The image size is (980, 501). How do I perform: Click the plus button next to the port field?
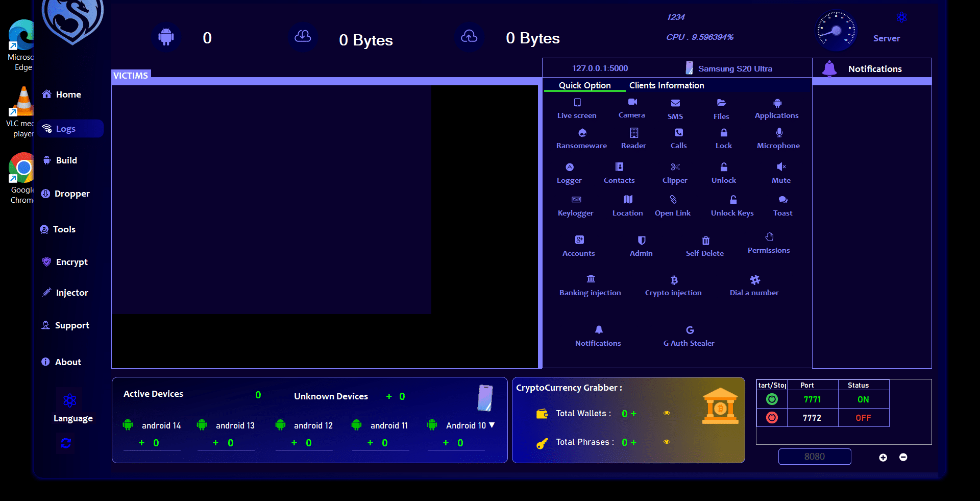884,458
